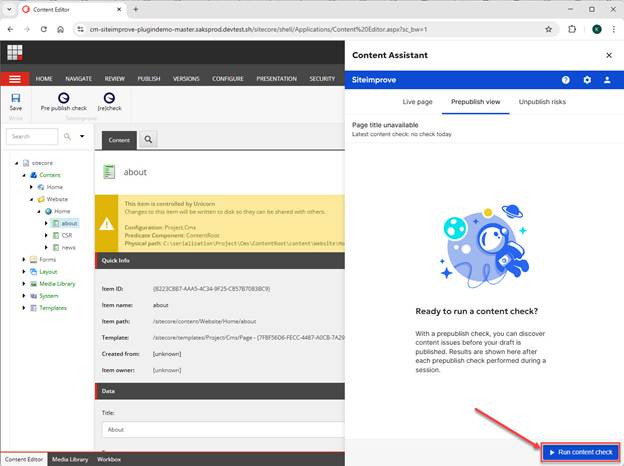Click the browser back arrow
The width and height of the screenshot is (624, 466).
(x=10, y=29)
